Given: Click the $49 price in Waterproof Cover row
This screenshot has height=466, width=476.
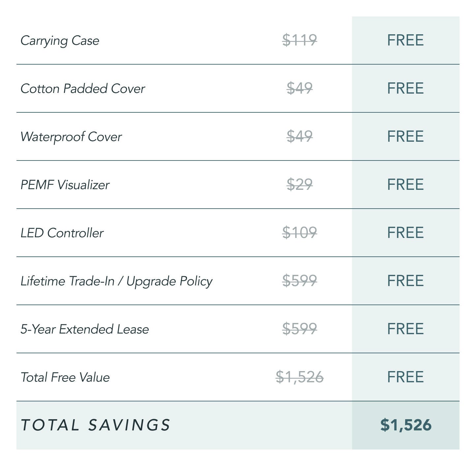Looking at the screenshot, I should [x=300, y=136].
